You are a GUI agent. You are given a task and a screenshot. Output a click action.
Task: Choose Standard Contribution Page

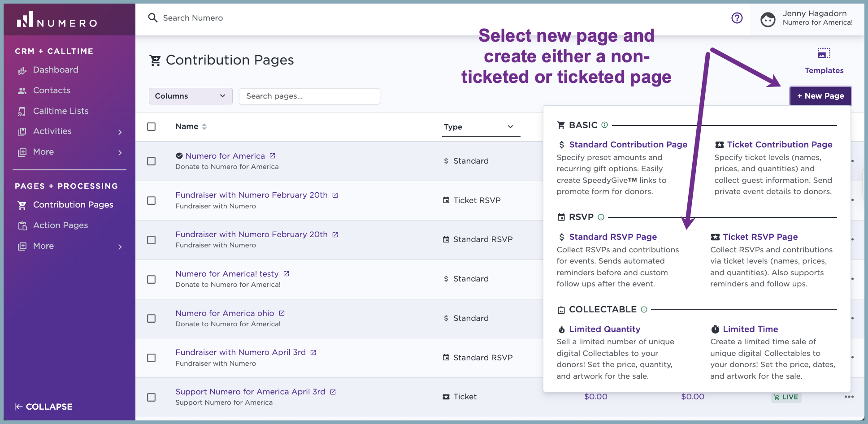pos(628,145)
